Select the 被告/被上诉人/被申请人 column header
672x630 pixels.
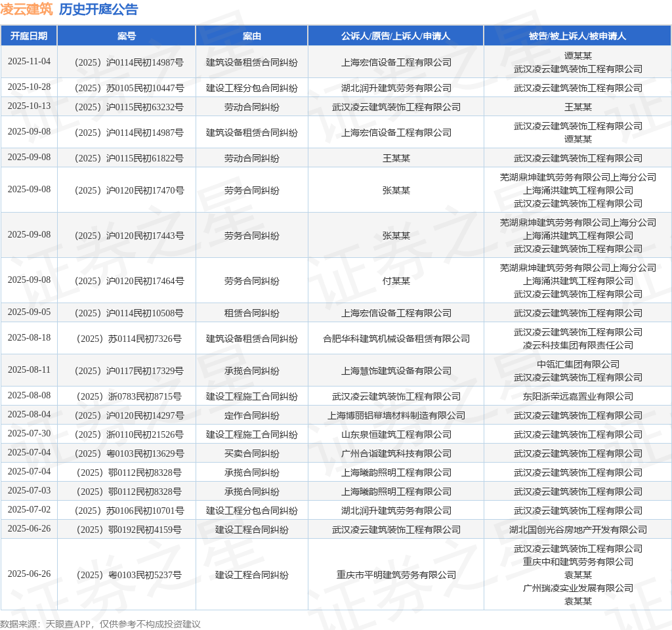577,36
